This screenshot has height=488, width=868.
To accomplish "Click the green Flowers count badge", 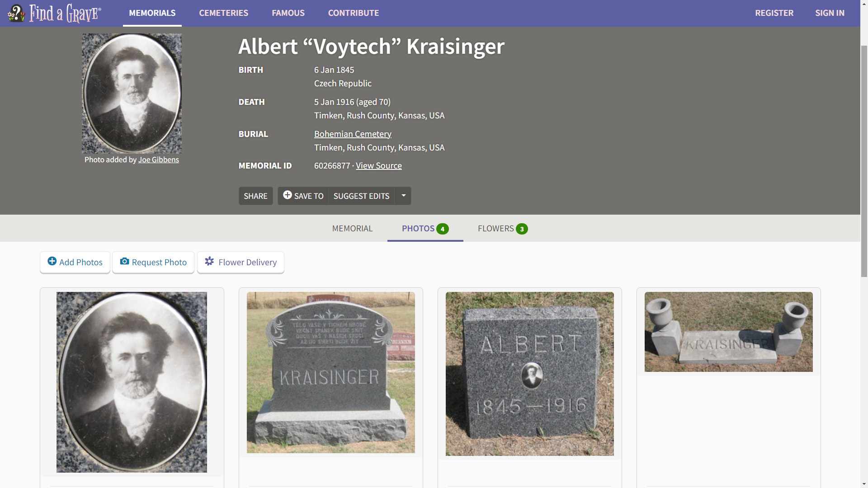I will coord(522,229).
